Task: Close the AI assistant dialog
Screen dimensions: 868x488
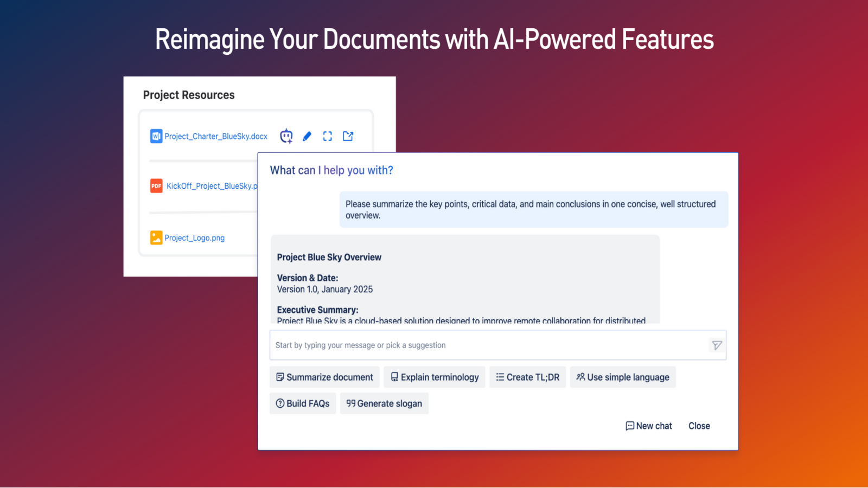Action: (x=699, y=426)
